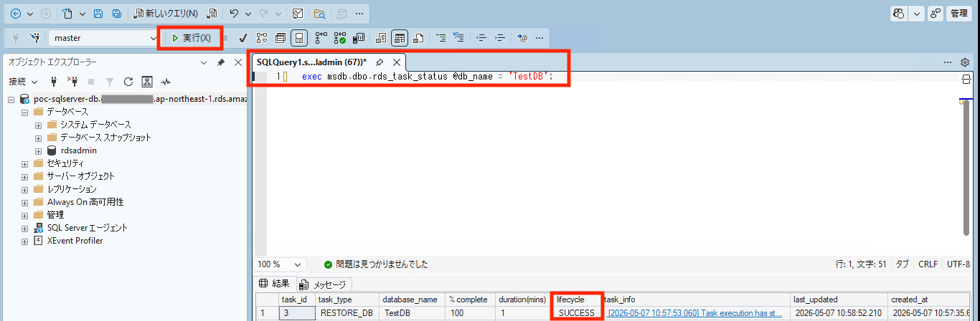Click Specify Values for Template Parameters icon
Viewport: 980px width, 321px height.
522,37
